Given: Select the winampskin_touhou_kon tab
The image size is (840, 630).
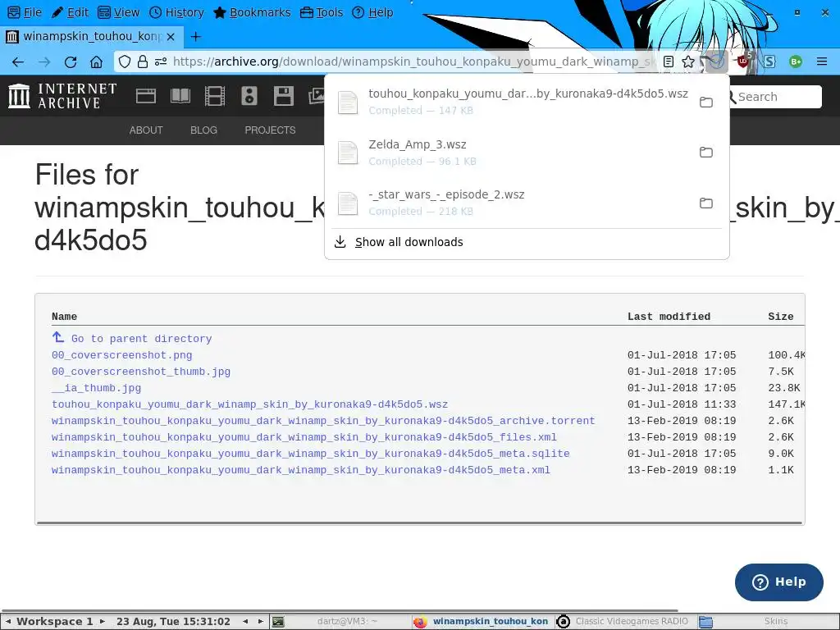Looking at the screenshot, I should click(x=92, y=36).
